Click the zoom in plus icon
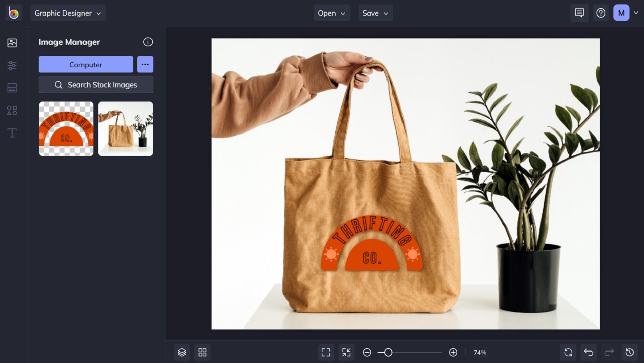The image size is (644, 363). click(453, 353)
